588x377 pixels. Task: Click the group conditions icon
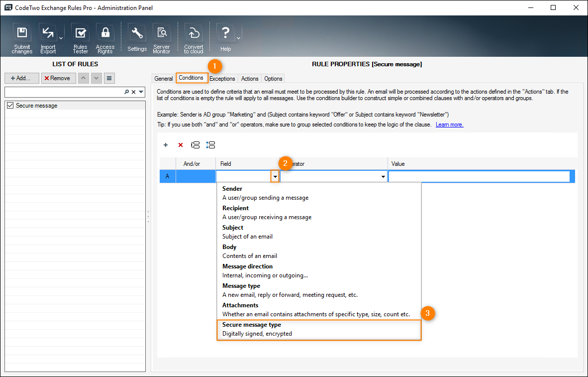pos(196,145)
